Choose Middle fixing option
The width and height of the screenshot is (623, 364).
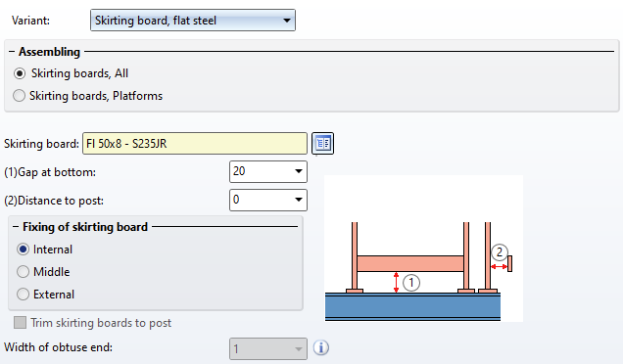(24, 272)
